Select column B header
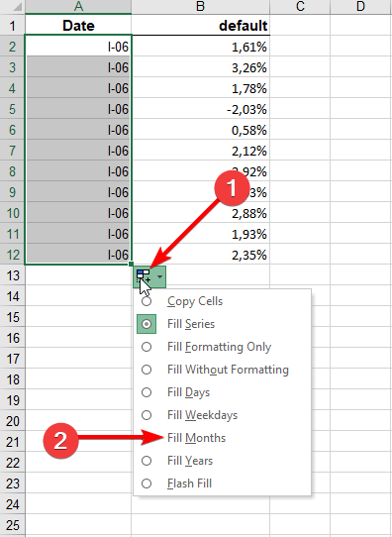The width and height of the screenshot is (392, 537). click(x=200, y=6)
